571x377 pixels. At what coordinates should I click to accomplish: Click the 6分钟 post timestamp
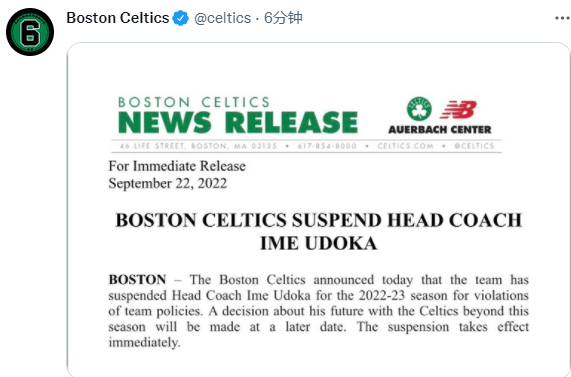coord(283,18)
